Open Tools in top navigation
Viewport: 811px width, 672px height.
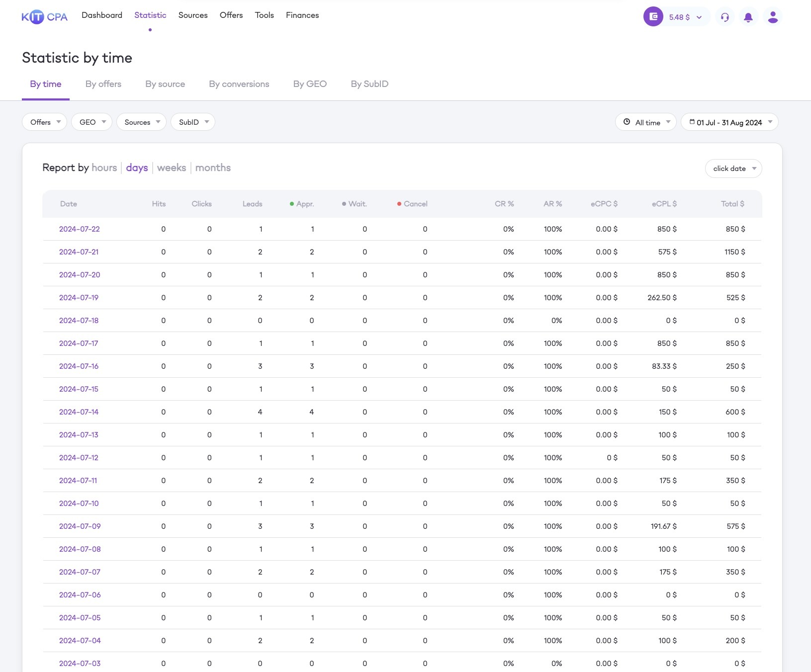coord(265,15)
